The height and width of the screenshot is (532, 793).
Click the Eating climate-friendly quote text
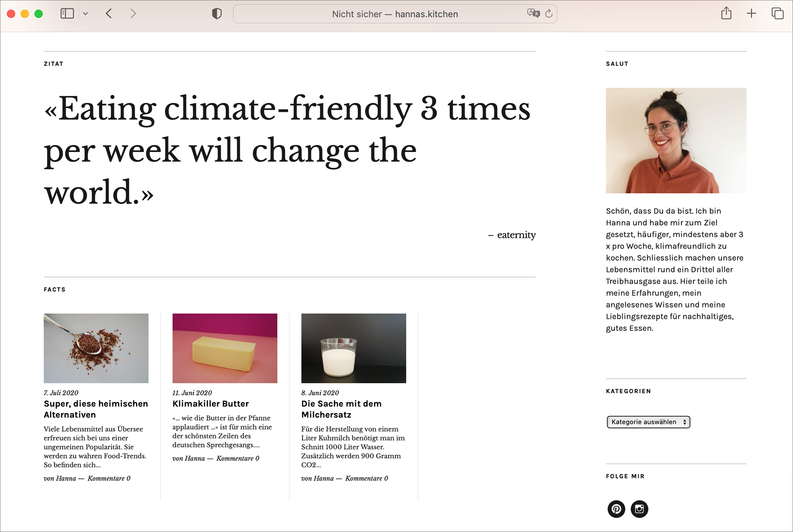click(287, 150)
